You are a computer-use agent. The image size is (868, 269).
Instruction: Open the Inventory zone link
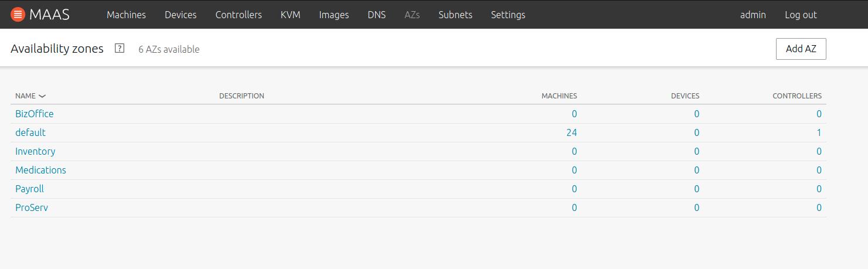[35, 151]
